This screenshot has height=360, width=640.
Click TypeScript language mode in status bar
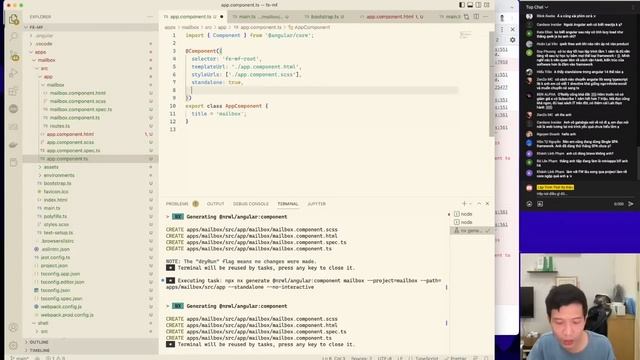click(427, 358)
